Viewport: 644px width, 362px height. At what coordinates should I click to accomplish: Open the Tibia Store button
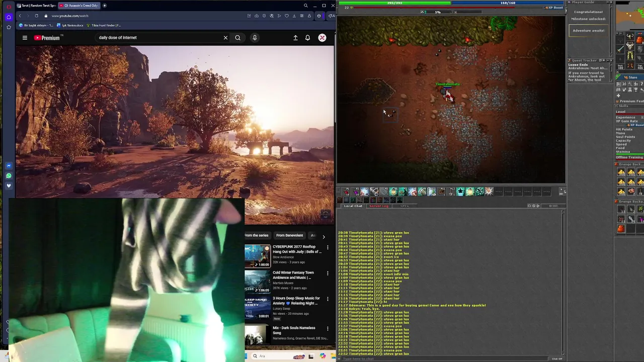pyautogui.click(x=630, y=77)
